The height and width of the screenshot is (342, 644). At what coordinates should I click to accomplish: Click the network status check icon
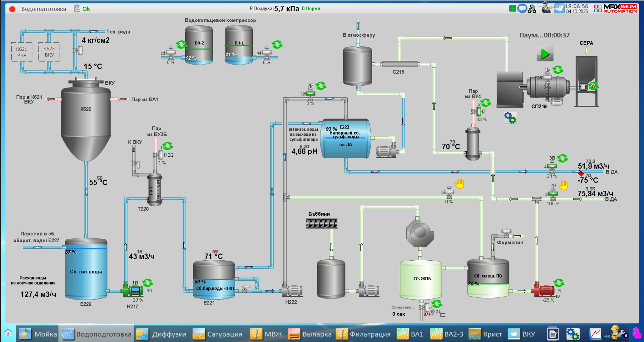(532, 9)
